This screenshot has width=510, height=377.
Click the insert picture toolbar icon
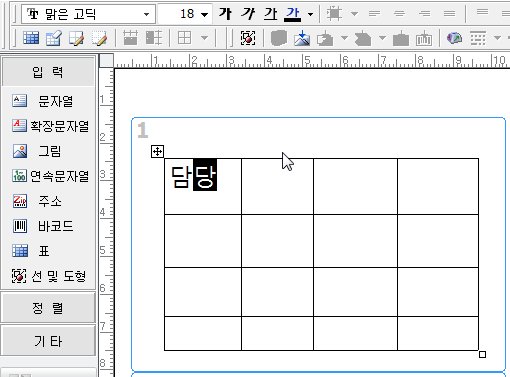click(302, 38)
